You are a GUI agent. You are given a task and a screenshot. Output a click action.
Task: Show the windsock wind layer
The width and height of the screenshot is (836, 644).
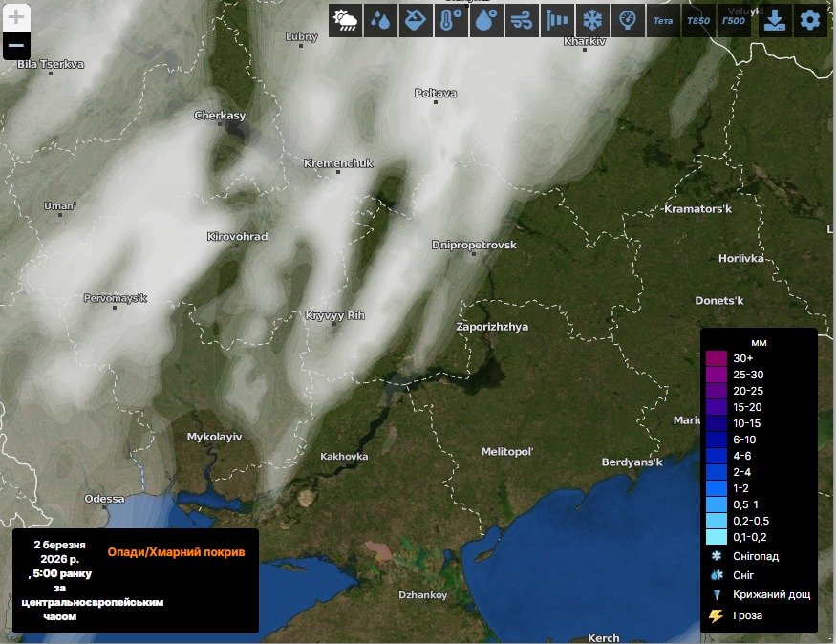coord(557,20)
